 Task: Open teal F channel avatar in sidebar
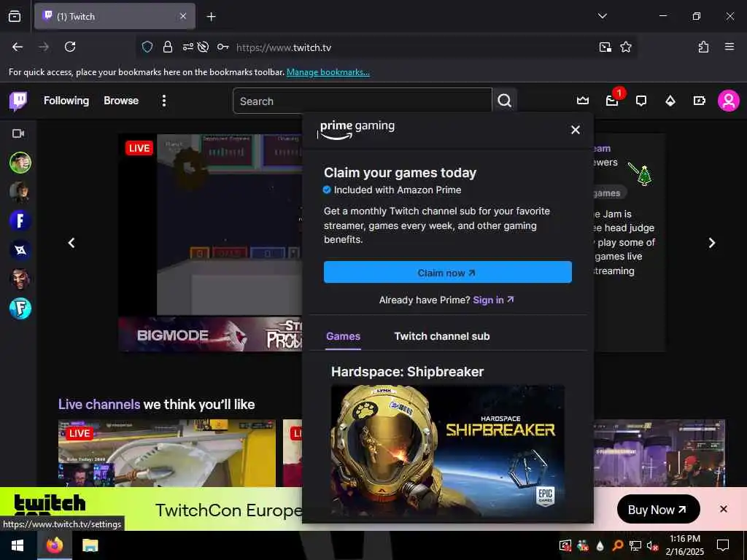pyautogui.click(x=20, y=308)
